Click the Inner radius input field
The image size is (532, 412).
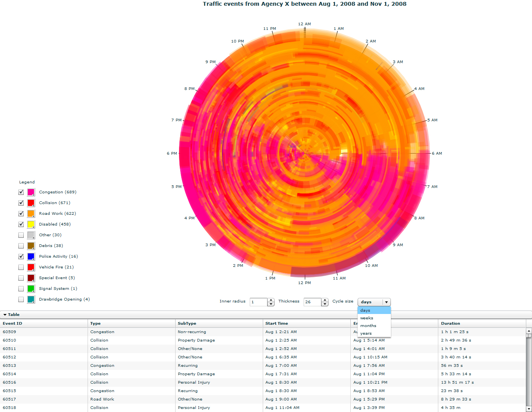pyautogui.click(x=258, y=302)
